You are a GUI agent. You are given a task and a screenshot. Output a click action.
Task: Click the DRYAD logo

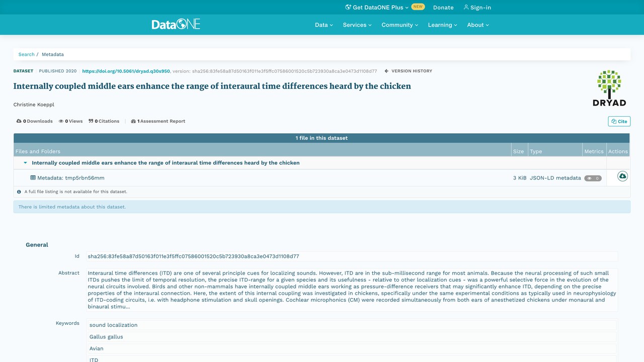coord(609,88)
